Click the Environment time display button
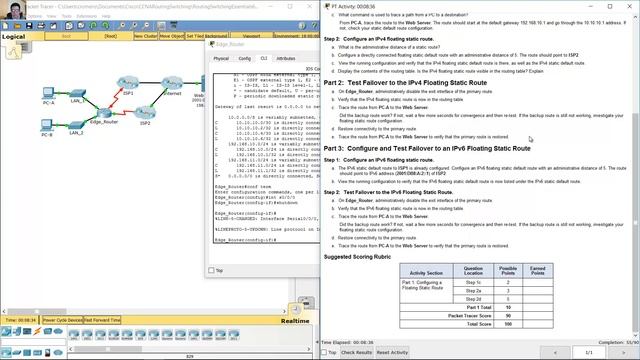 pyautogui.click(x=297, y=36)
